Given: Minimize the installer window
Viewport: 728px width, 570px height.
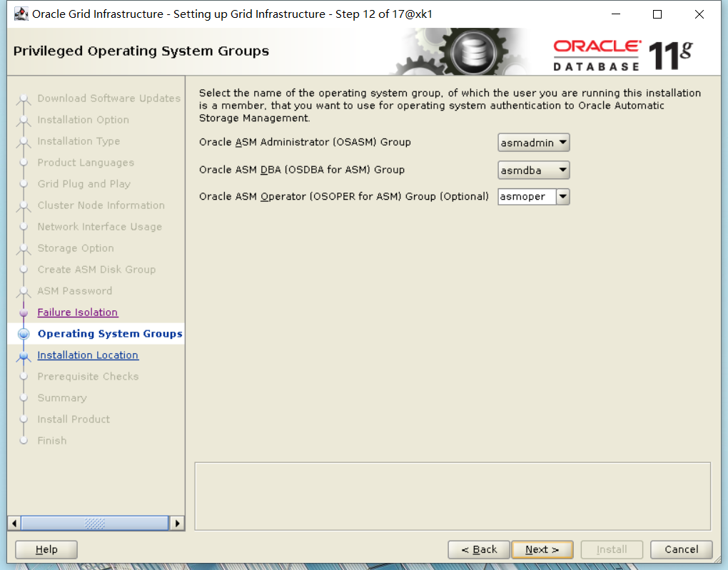Looking at the screenshot, I should pyautogui.click(x=616, y=14).
